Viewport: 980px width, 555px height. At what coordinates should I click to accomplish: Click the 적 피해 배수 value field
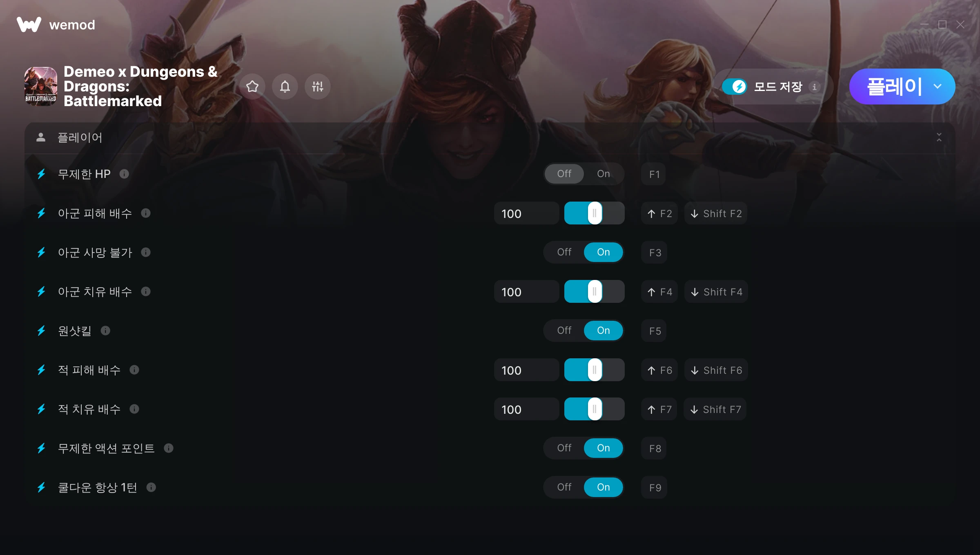tap(526, 370)
